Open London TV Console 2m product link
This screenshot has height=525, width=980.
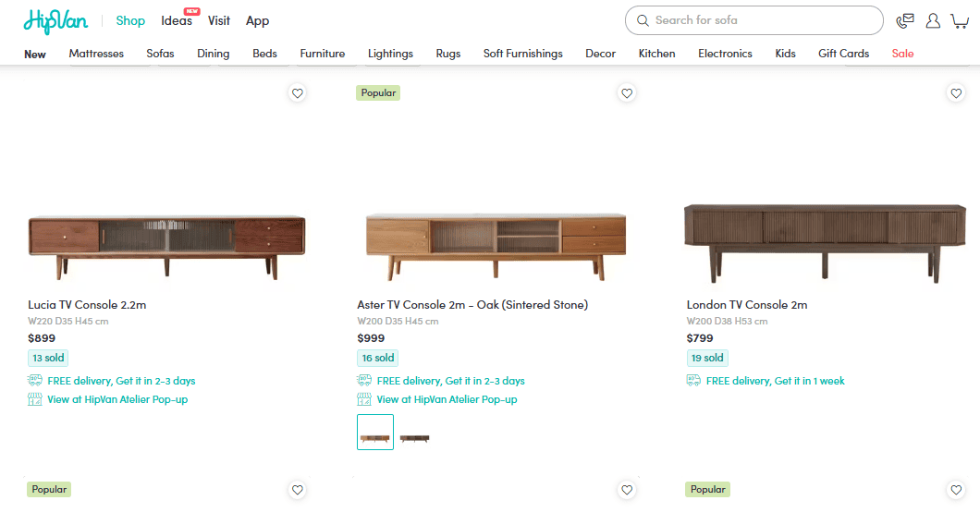pyautogui.click(x=747, y=305)
